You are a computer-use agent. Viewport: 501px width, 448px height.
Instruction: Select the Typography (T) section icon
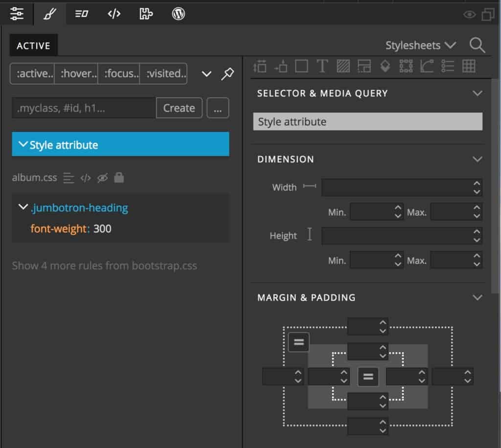tap(321, 67)
